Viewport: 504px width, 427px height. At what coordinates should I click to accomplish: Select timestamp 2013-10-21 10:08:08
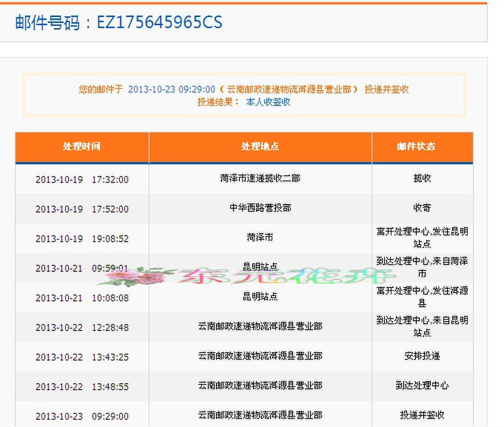(82, 298)
